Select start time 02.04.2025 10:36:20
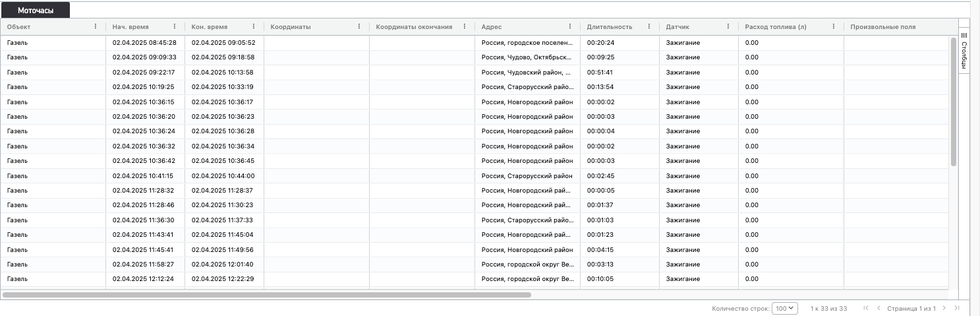Image resolution: width=980 pixels, height=316 pixels. (x=144, y=117)
